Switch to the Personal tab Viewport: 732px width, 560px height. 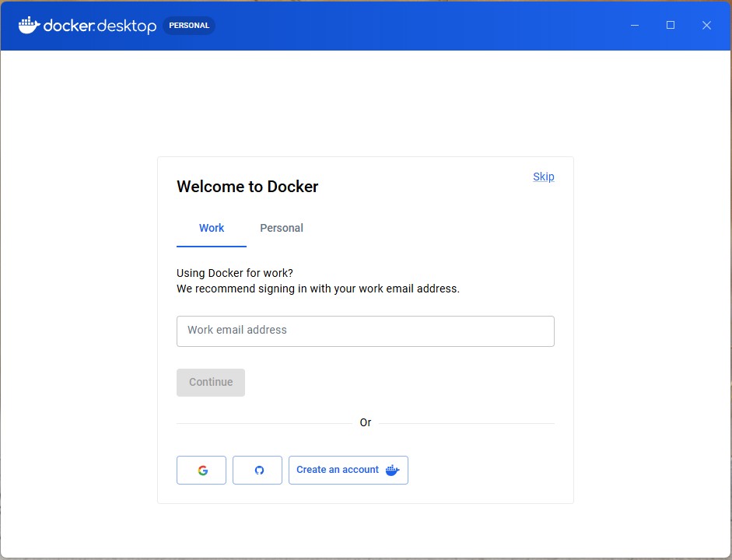(x=282, y=228)
